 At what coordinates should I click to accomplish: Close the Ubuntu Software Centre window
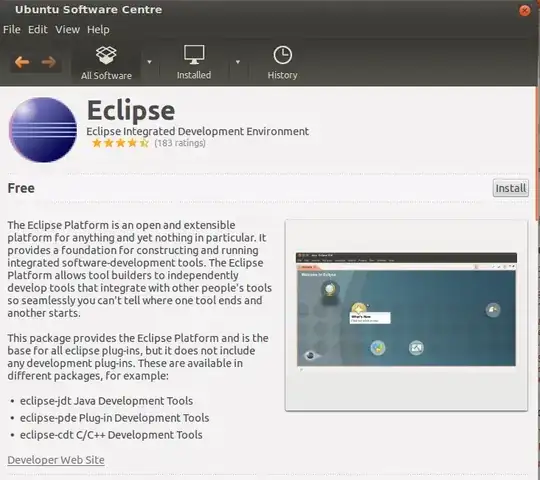tap(525, 11)
